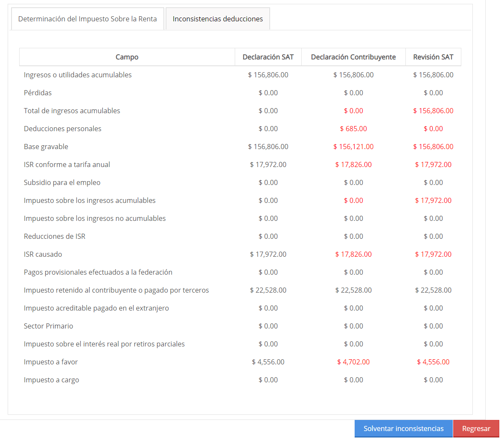
Task: Click Declaración SAT $ 4,556.00 Impuesto a favor value
Action: 268,362
